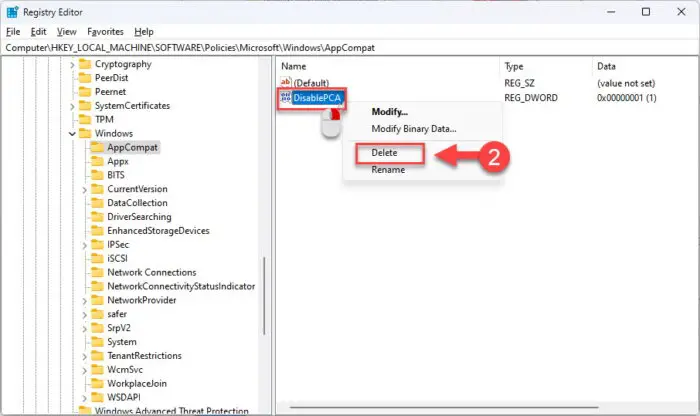Choose Modify Binary Data... from context menu
The height and width of the screenshot is (416, 700).
(414, 129)
